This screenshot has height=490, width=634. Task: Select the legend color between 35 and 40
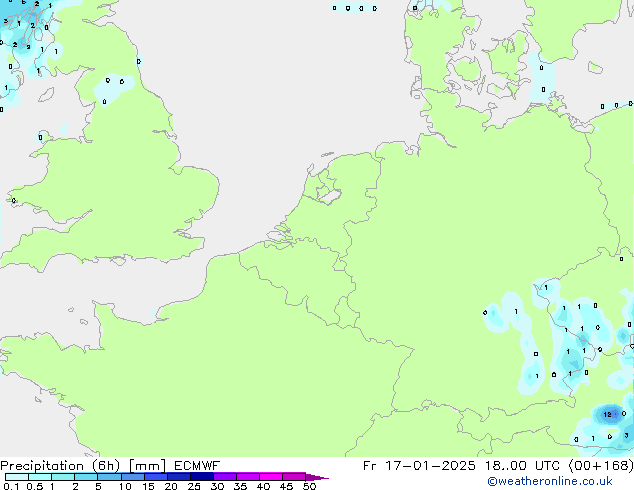(249, 477)
